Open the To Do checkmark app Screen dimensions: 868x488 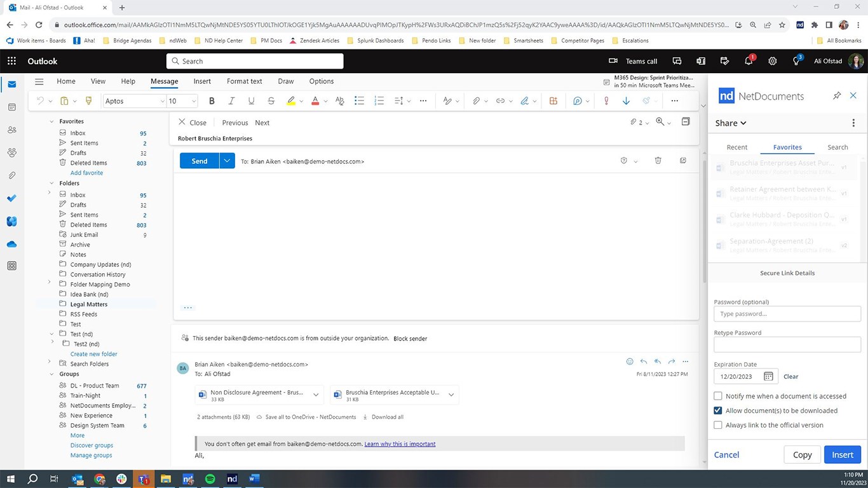[11, 198]
